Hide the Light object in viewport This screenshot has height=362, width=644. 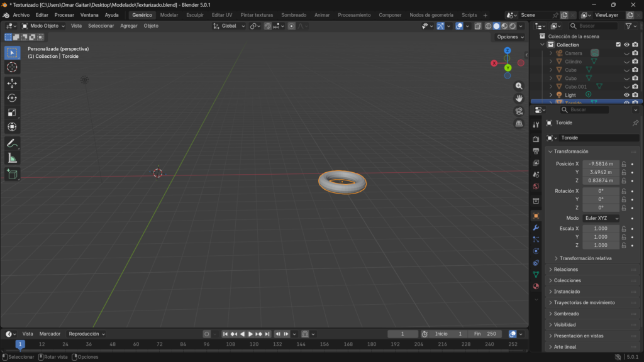click(x=626, y=95)
